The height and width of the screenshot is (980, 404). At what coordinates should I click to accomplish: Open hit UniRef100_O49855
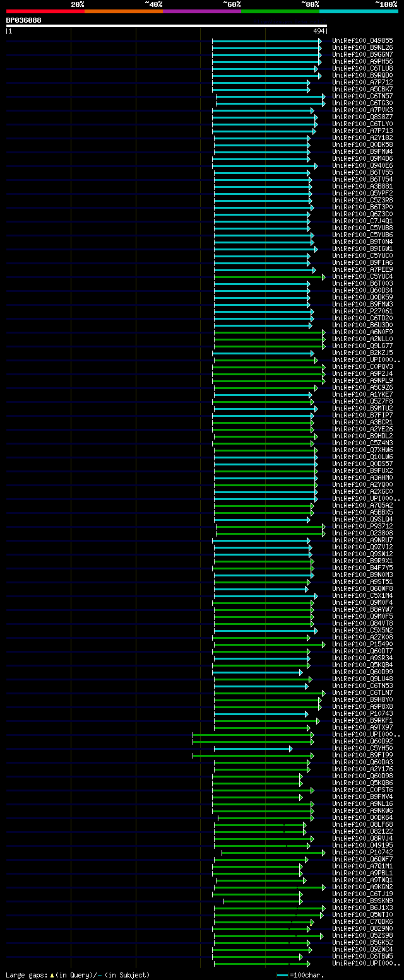click(x=363, y=40)
